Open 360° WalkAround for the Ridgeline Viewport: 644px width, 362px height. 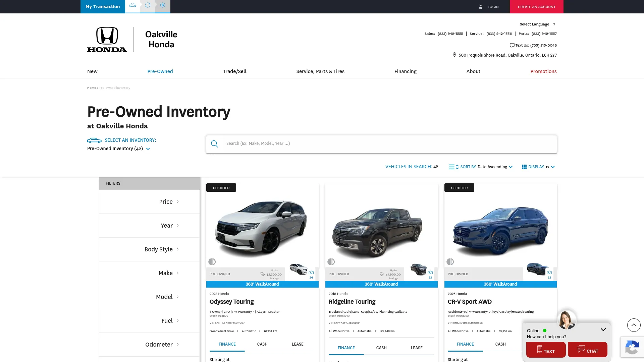tap(381, 284)
